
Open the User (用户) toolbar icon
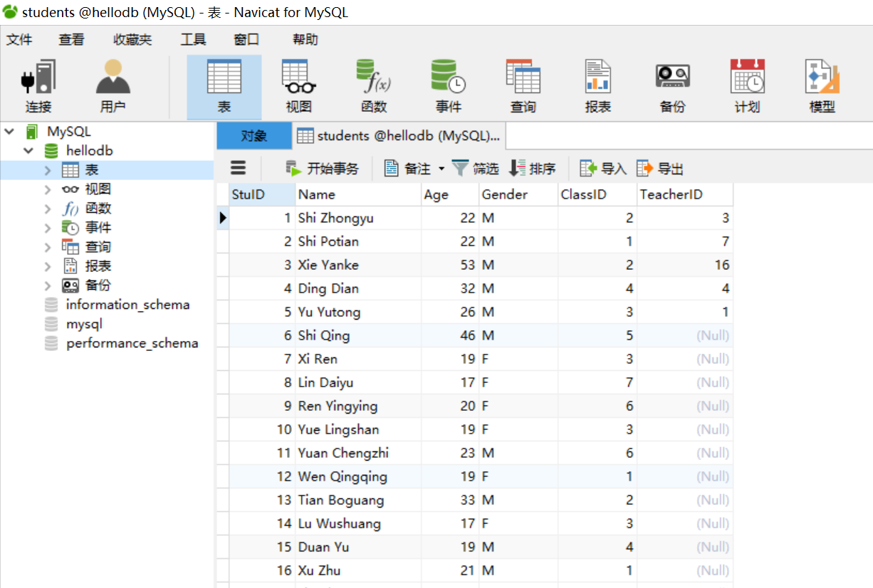click(113, 86)
